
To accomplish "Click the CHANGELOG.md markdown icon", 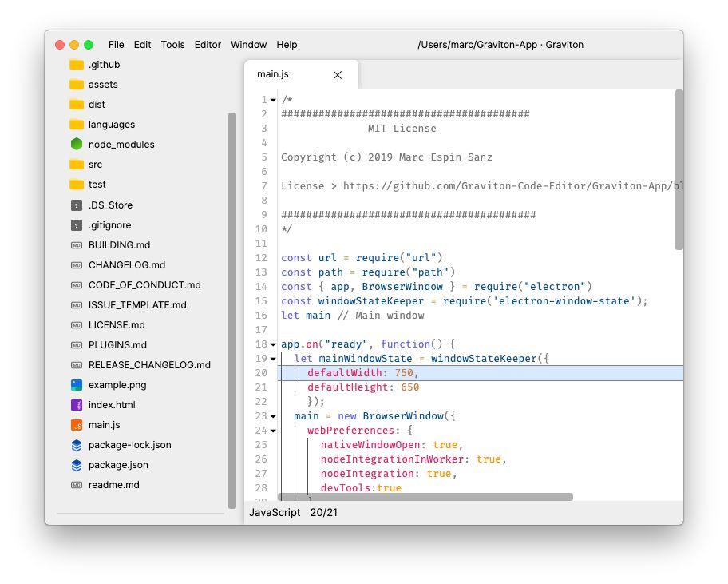I will click(x=77, y=264).
